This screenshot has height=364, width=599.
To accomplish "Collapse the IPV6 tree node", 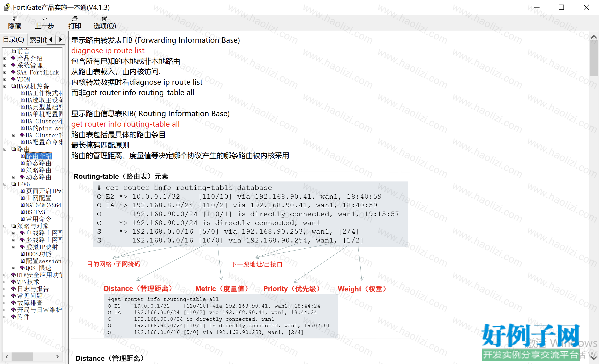I will point(5,184).
